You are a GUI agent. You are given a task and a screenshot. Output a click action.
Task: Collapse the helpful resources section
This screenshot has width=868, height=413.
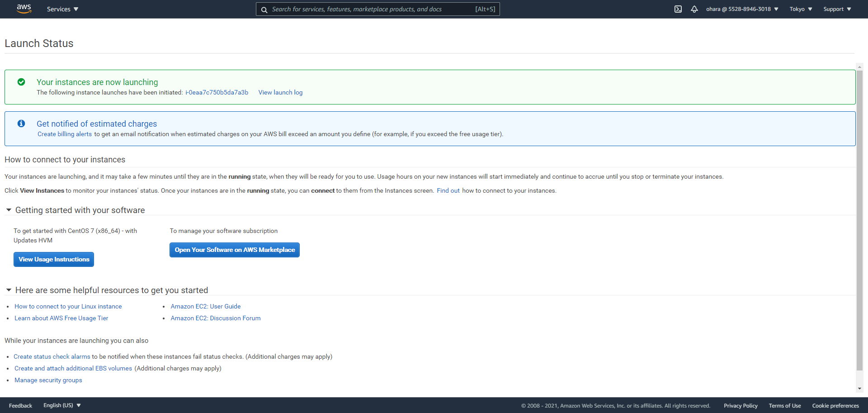[x=9, y=290]
